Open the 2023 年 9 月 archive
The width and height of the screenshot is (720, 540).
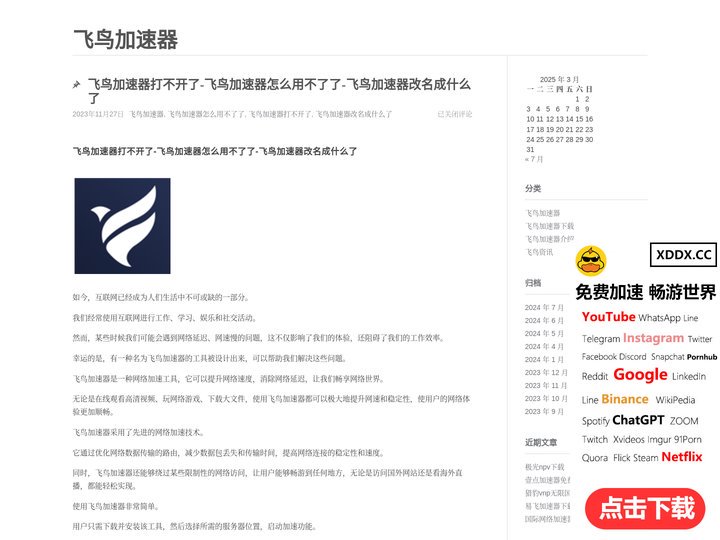tap(544, 411)
